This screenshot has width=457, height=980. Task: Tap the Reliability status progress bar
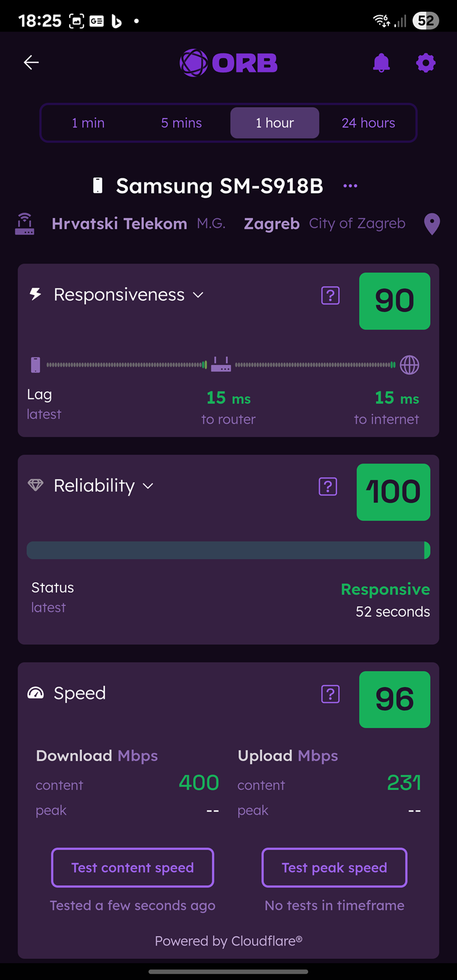coord(228,550)
